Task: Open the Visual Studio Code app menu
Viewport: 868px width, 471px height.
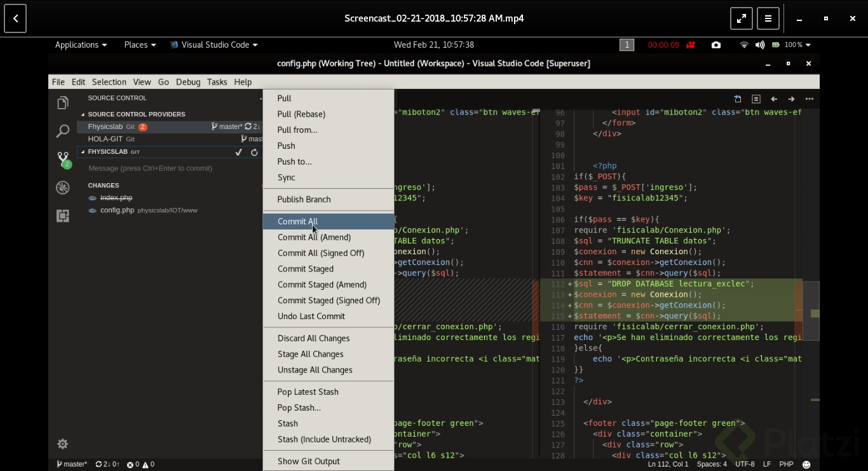Action: 214,45
